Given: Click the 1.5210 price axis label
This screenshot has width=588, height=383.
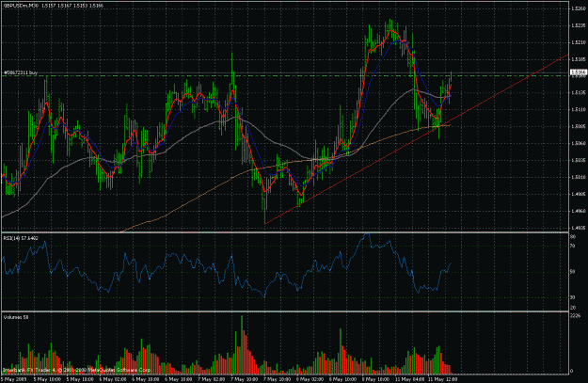Looking at the screenshot, I should point(579,42).
